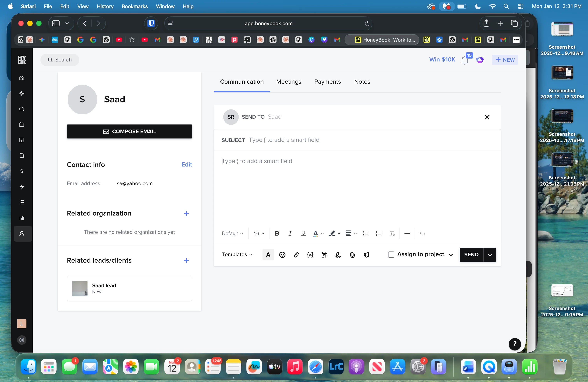
Task: Click the attach file paperclip icon
Action: 352,254
